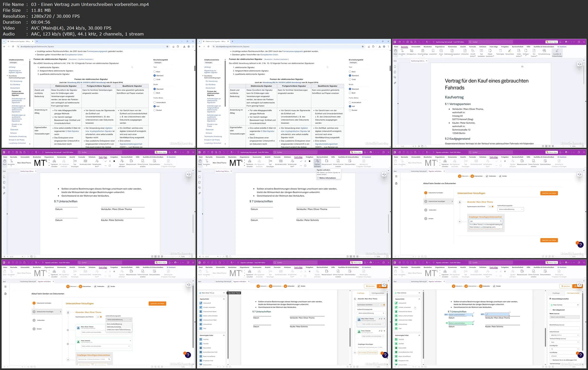Activate the Texteingabe typewriter tool
The image size is (588, 370).
tap(500, 52)
